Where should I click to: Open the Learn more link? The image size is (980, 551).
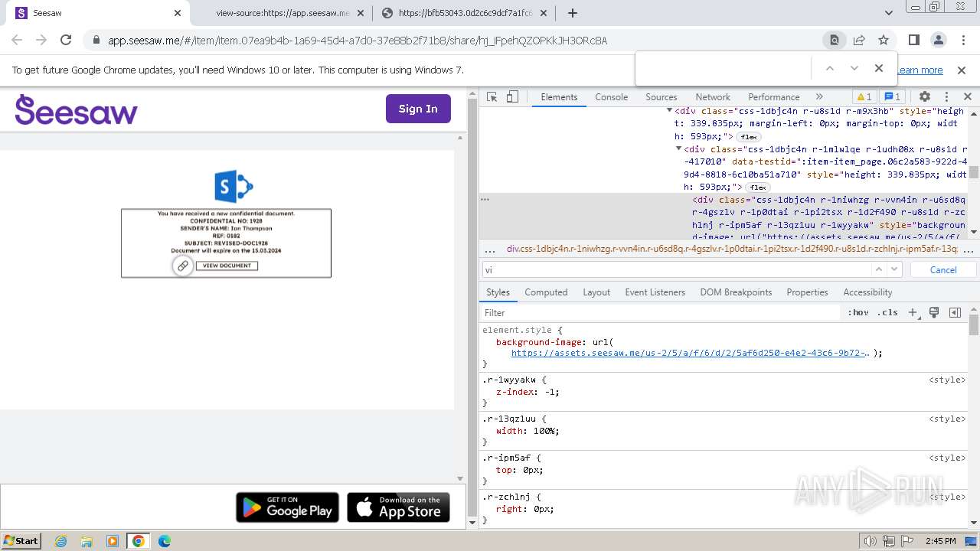pos(920,70)
